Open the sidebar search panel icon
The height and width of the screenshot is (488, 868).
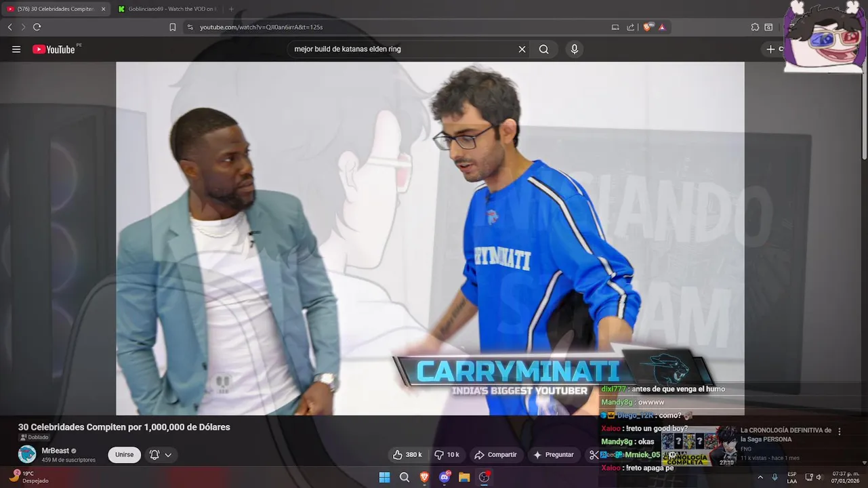coord(768,27)
